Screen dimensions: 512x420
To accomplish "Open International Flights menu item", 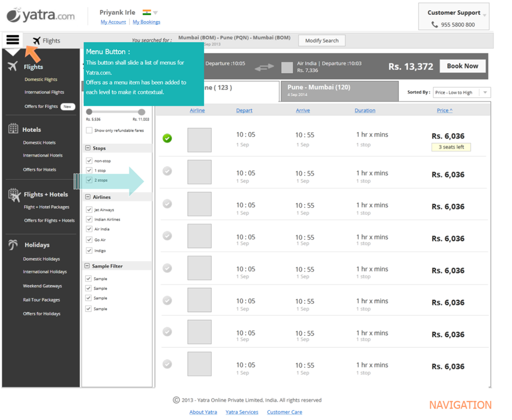I will tap(44, 92).
